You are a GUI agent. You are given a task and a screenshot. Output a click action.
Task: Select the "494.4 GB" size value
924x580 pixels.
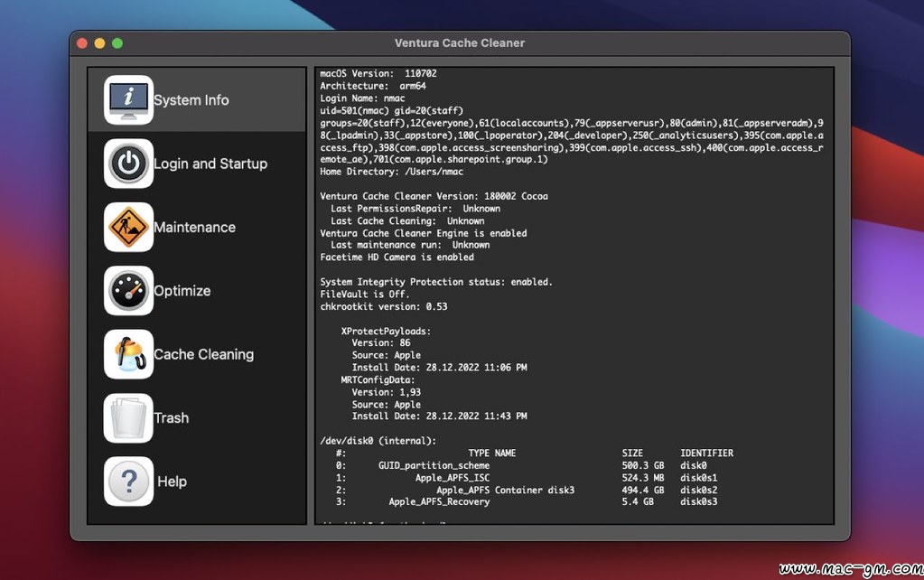pyautogui.click(x=643, y=491)
